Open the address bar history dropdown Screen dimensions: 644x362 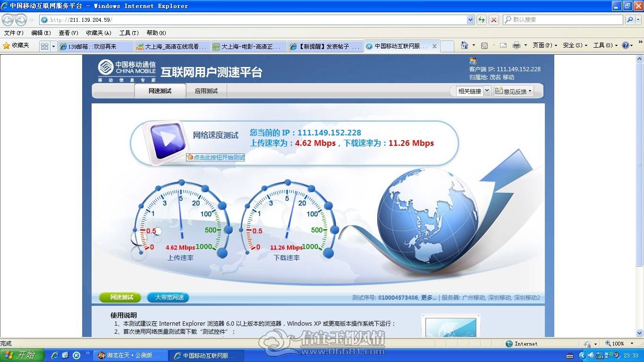pyautogui.click(x=470, y=20)
